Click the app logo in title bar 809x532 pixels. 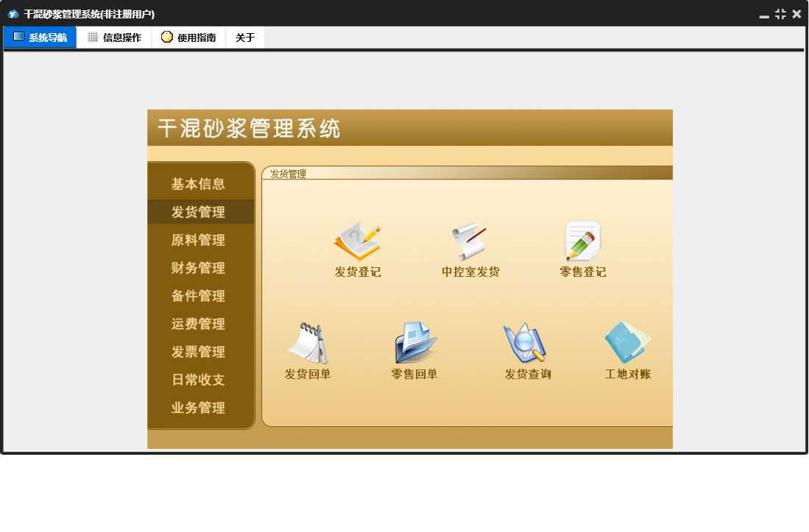[13, 14]
